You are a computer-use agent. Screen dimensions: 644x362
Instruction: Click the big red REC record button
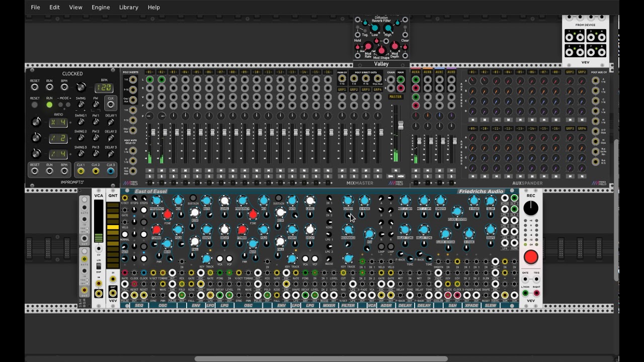click(531, 257)
